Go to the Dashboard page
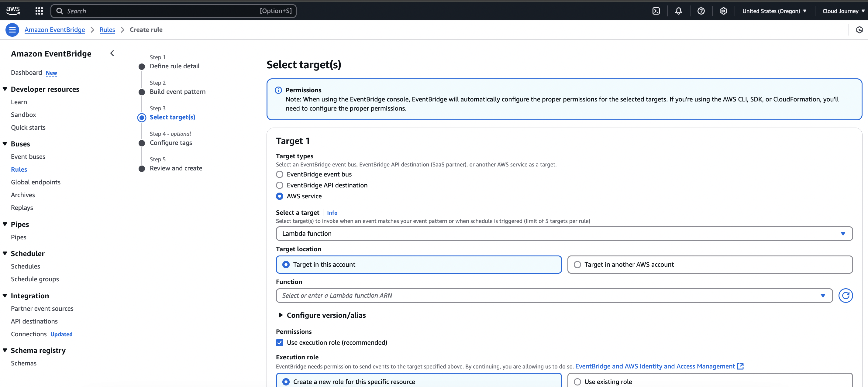Image resolution: width=868 pixels, height=387 pixels. [x=26, y=72]
